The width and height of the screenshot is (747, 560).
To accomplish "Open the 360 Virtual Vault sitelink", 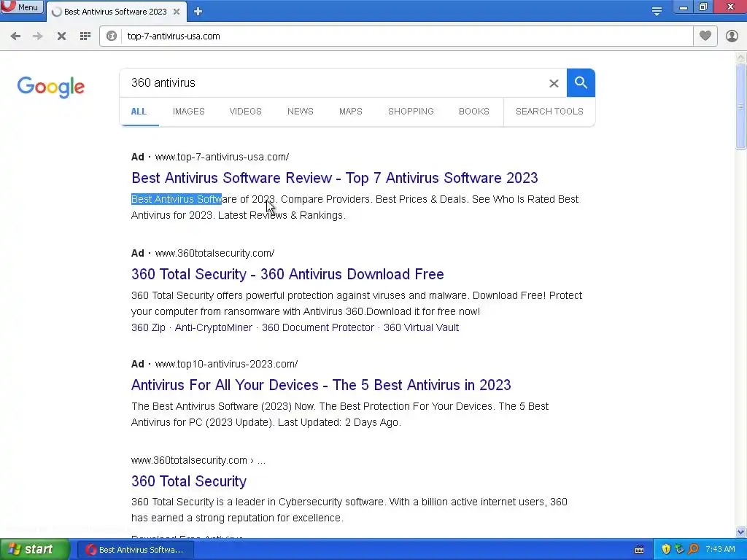I will point(421,327).
